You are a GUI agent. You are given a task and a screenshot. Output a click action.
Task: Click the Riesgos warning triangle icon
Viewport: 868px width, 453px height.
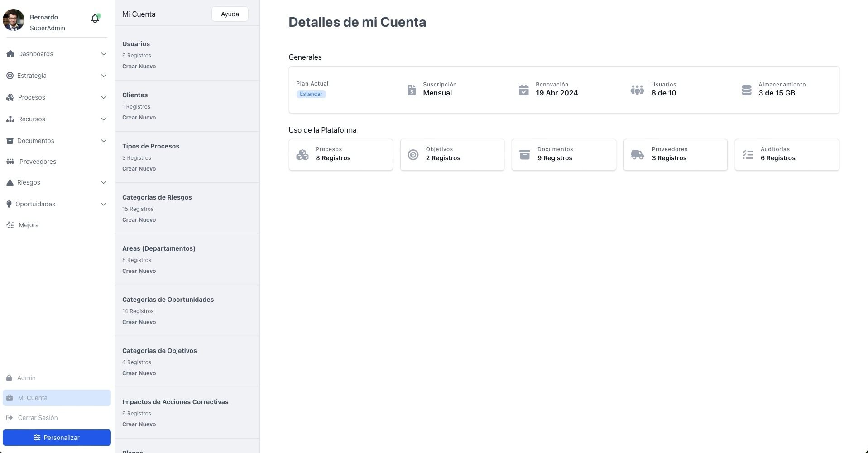(10, 182)
